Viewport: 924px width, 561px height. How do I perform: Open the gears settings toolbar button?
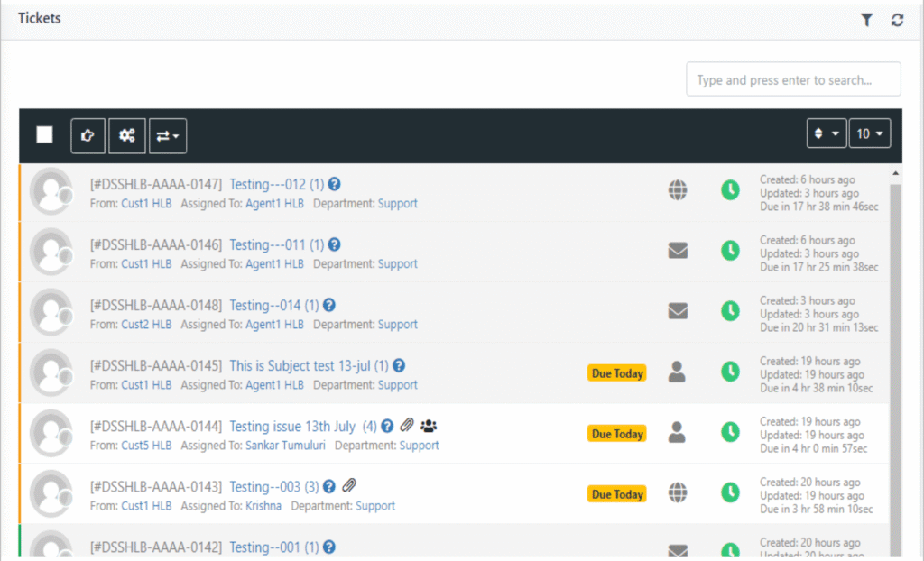click(126, 135)
